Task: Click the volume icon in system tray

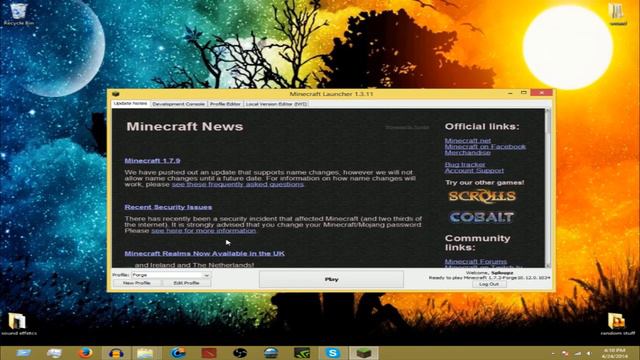Action: click(x=589, y=353)
